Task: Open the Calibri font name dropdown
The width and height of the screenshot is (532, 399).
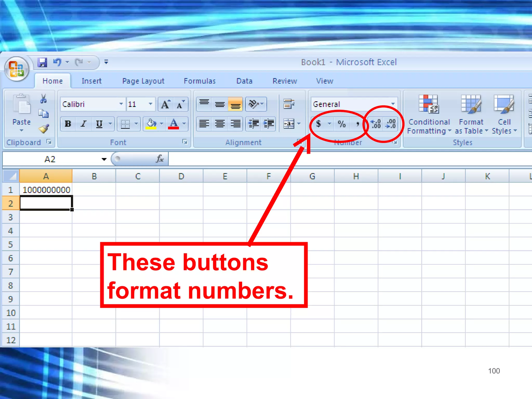Action: 121,104
